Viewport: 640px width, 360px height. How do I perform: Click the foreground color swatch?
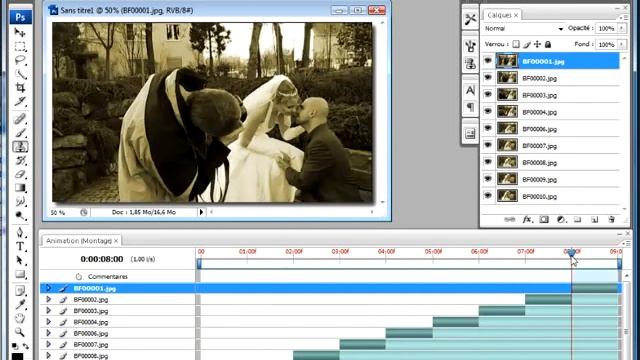click(x=17, y=357)
